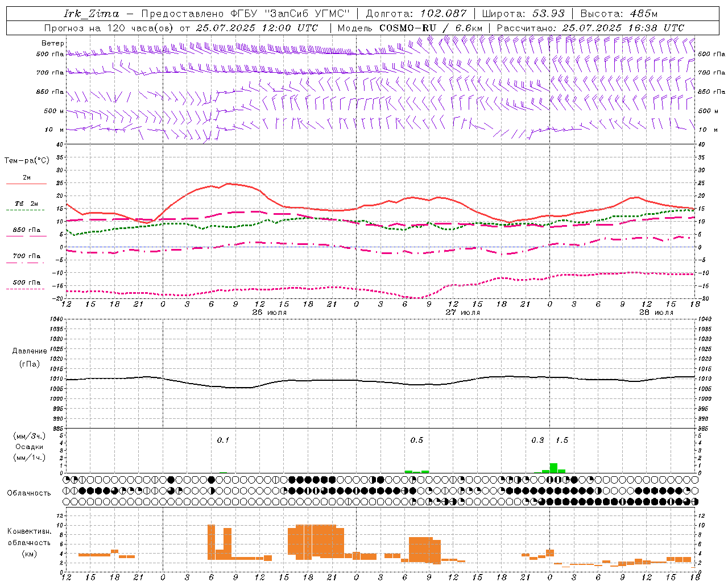Screen dimensions: 728x582
Task: Click the "(км)" units label under convective cloud
Action: (x=30, y=554)
